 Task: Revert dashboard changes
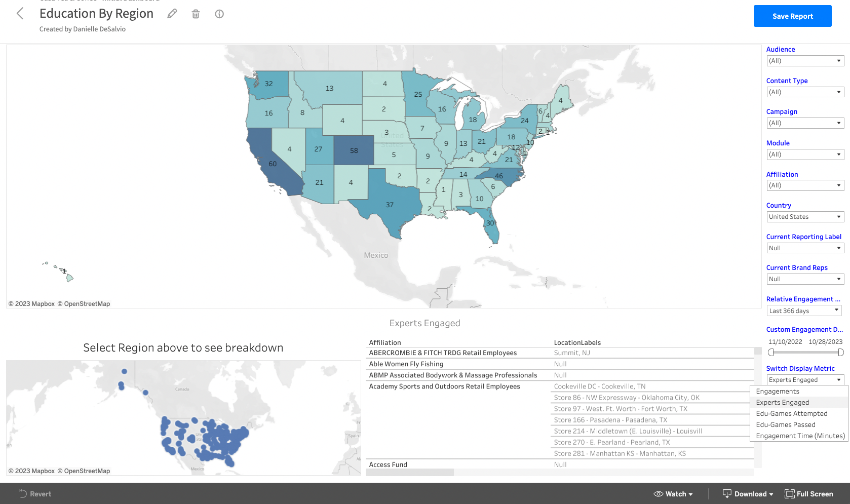[35, 494]
